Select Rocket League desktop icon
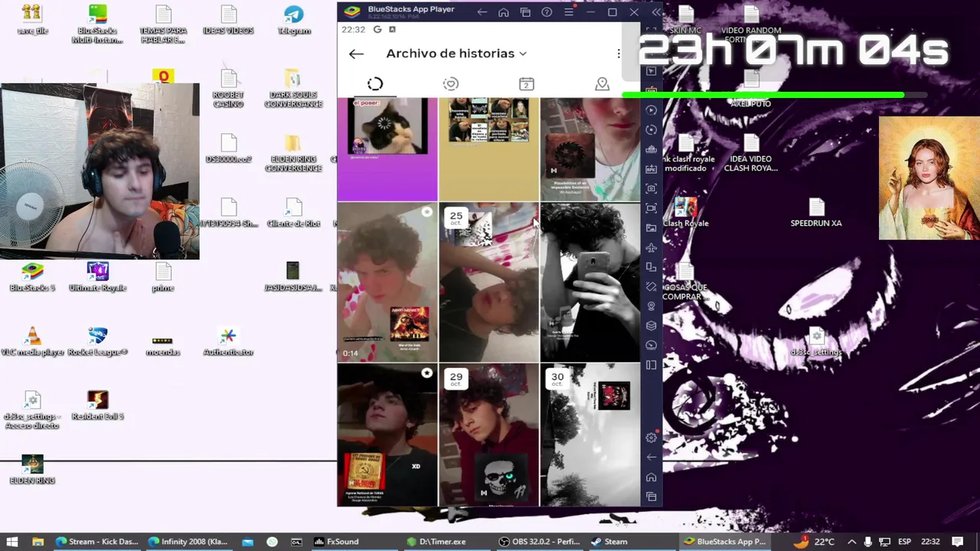Viewport: 980px width, 551px height. coord(97,341)
